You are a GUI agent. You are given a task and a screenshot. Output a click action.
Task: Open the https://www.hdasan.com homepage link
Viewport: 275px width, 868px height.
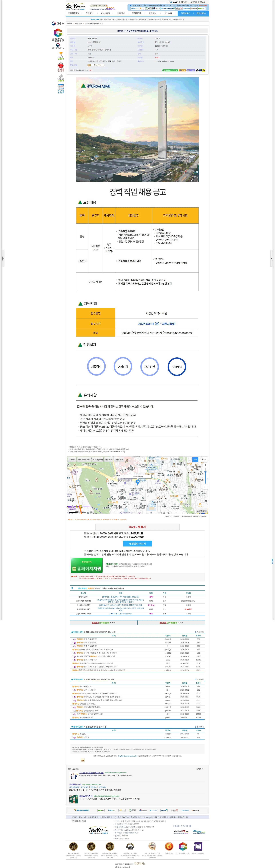(x=164, y=61)
